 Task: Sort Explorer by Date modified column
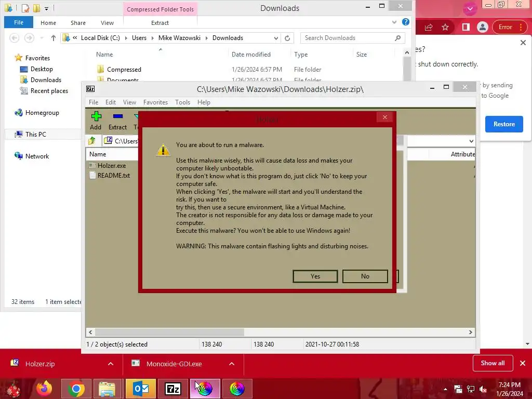(x=251, y=54)
